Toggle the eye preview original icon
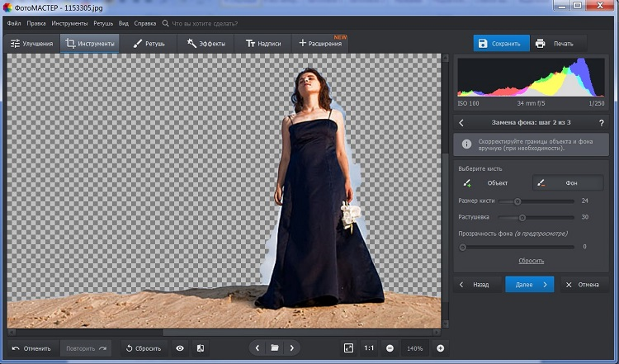This screenshot has width=619, height=364. pos(180,348)
